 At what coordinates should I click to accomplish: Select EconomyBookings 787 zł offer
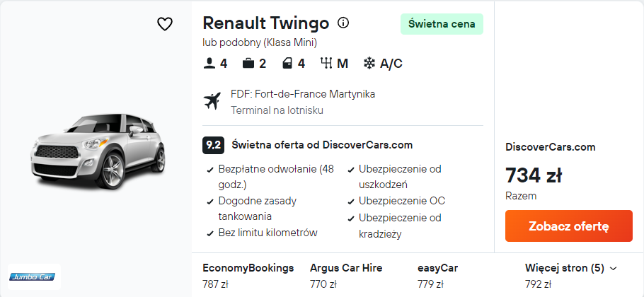248,276
